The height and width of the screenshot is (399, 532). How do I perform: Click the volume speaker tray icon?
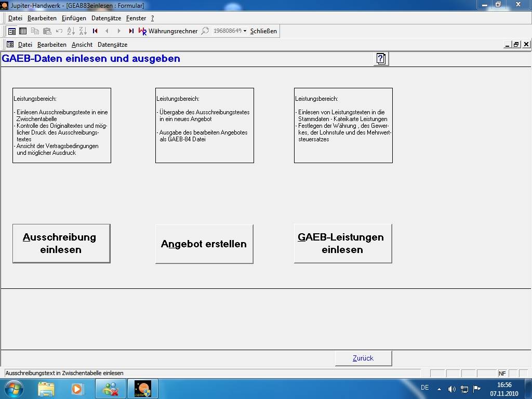(451, 389)
